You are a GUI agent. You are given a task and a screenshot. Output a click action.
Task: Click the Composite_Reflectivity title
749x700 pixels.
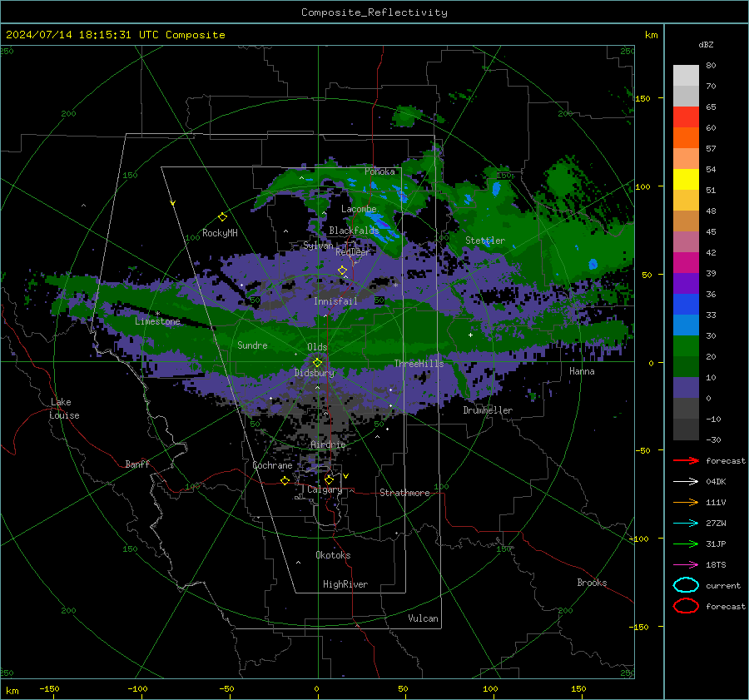374,12
